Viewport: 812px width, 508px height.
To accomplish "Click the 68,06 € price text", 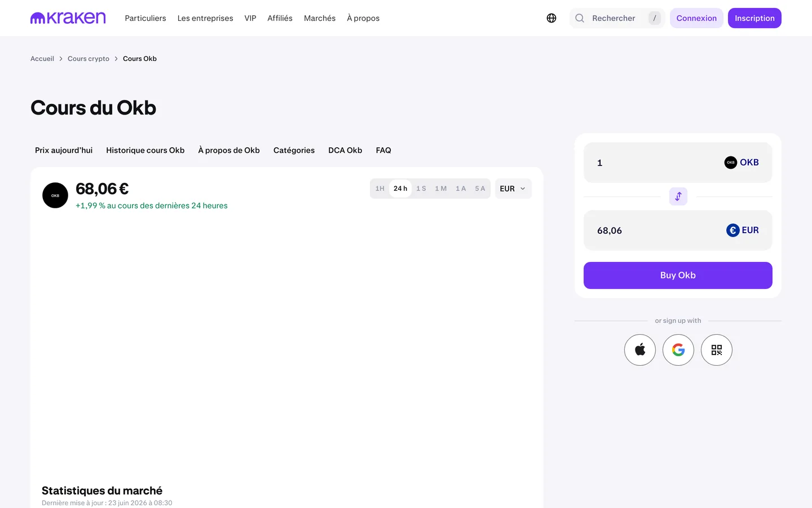I will (x=102, y=189).
